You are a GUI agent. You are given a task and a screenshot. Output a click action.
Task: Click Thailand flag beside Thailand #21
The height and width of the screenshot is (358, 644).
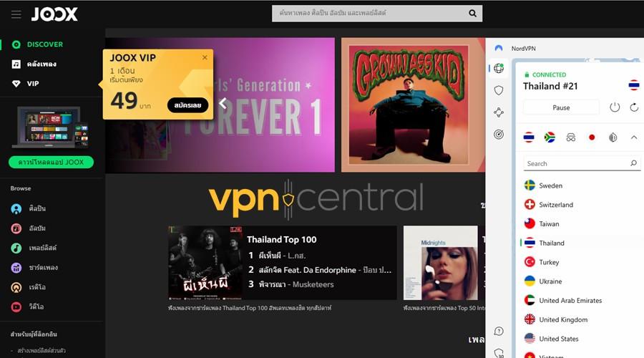[x=634, y=85]
